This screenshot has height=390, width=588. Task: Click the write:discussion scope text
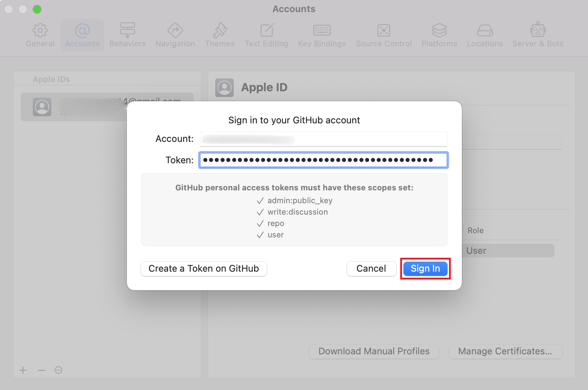298,212
